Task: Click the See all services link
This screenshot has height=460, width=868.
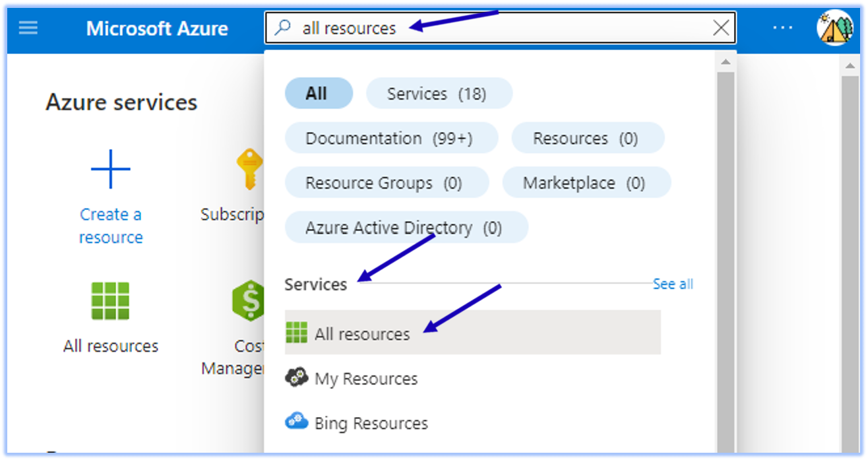Action: coord(673,284)
